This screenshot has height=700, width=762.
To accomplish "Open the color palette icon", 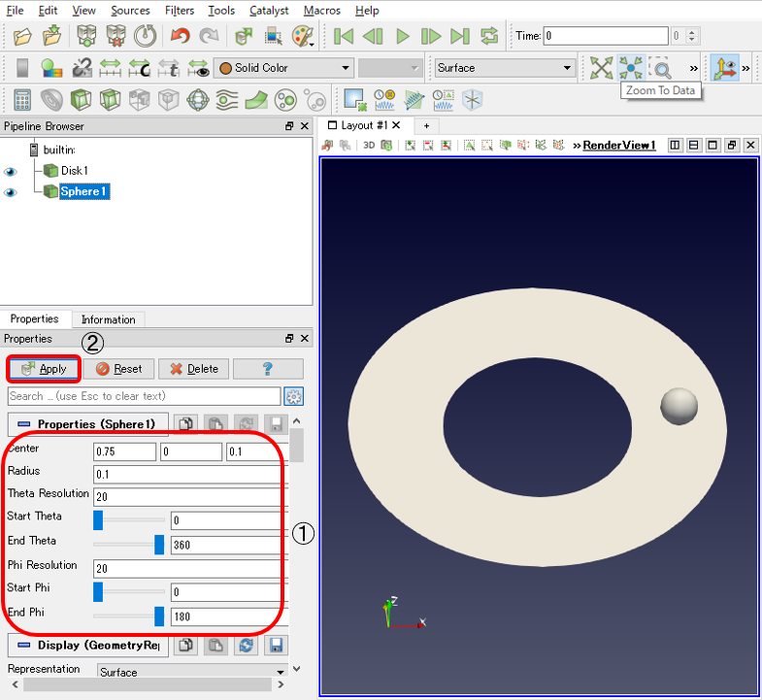I will point(303,37).
